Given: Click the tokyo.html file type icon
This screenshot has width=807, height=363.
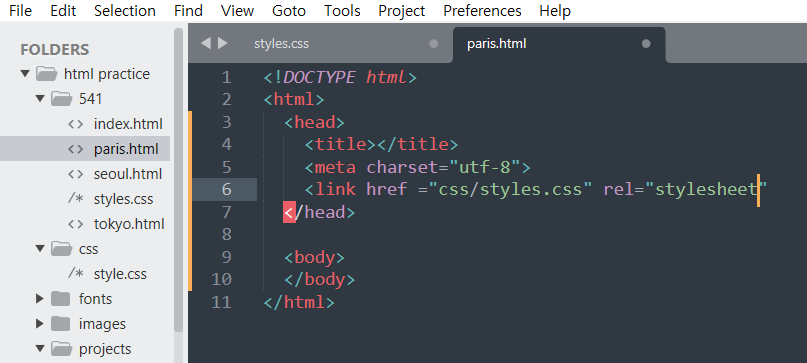Looking at the screenshot, I should 75,224.
